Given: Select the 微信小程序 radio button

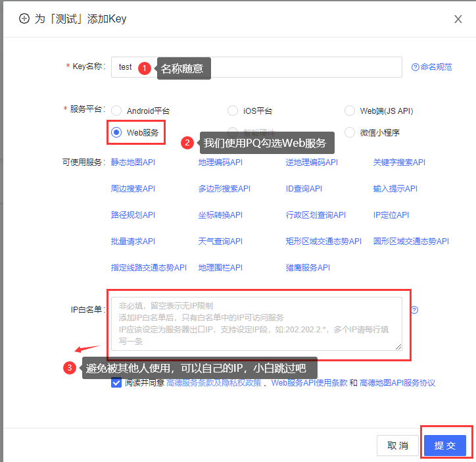Looking at the screenshot, I should (349, 132).
